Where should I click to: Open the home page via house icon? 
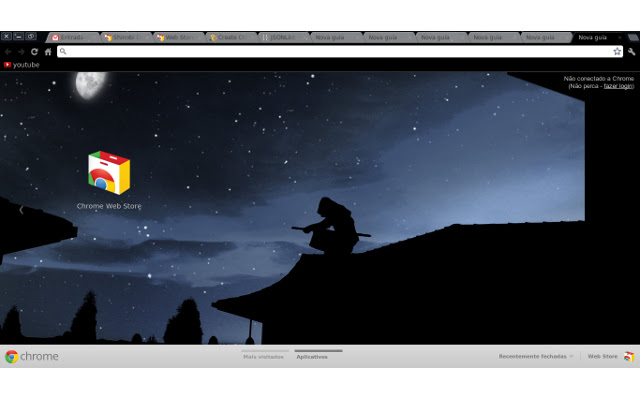(x=48, y=52)
